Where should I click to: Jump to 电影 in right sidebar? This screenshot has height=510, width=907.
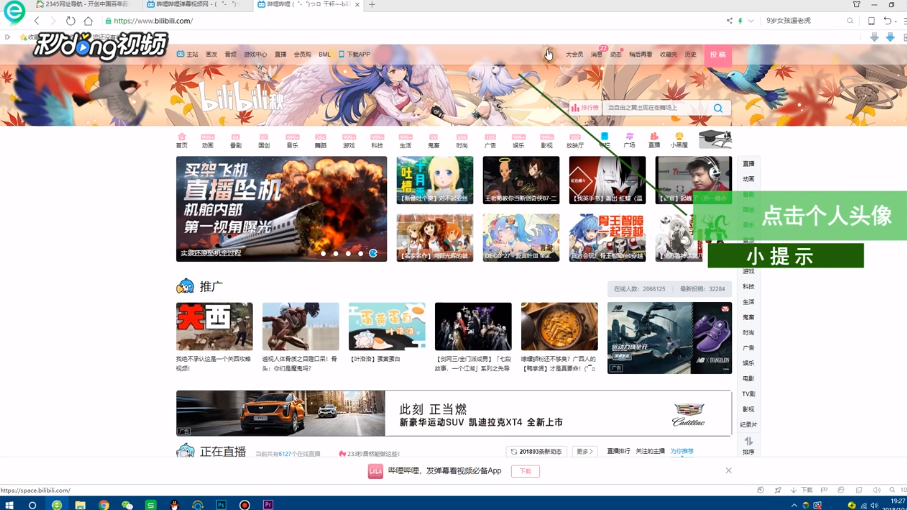pyautogui.click(x=749, y=378)
